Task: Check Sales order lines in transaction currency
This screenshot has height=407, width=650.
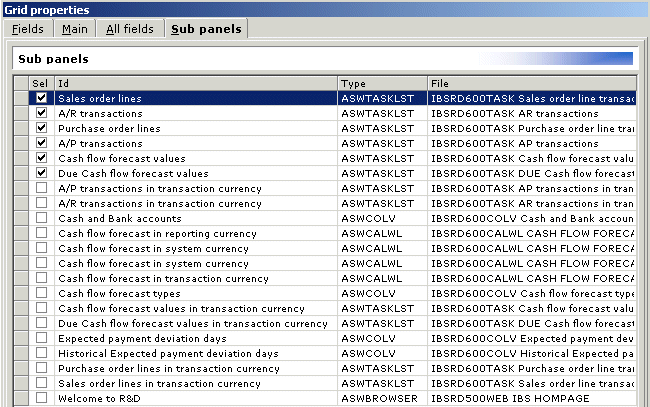Action: tap(41, 384)
